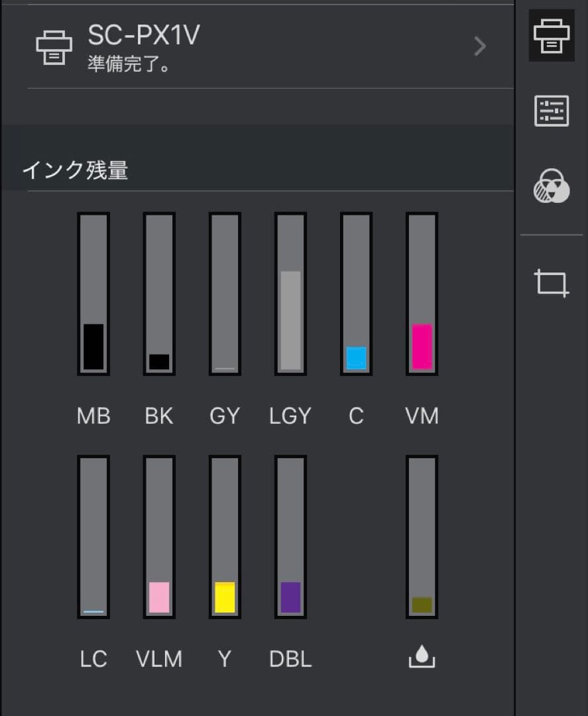
Task: Click the printer icon beside SC-PX1V
Action: click(x=53, y=46)
